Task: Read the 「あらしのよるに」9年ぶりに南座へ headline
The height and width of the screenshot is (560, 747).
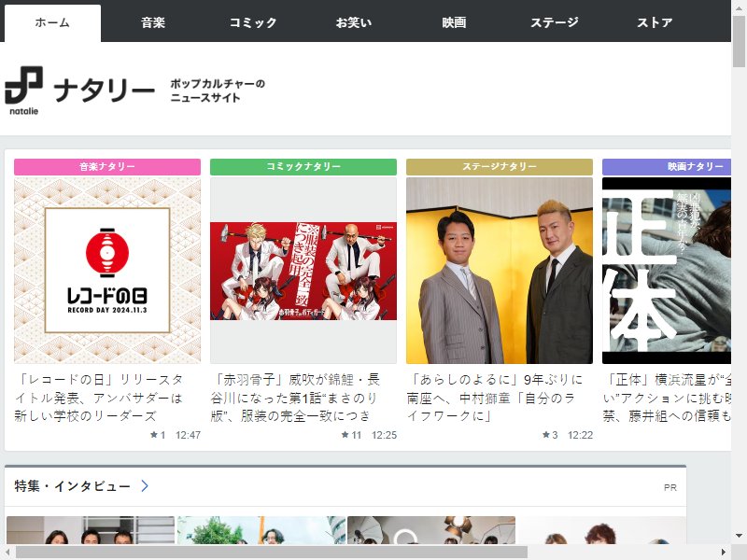Action: pyautogui.click(x=495, y=398)
